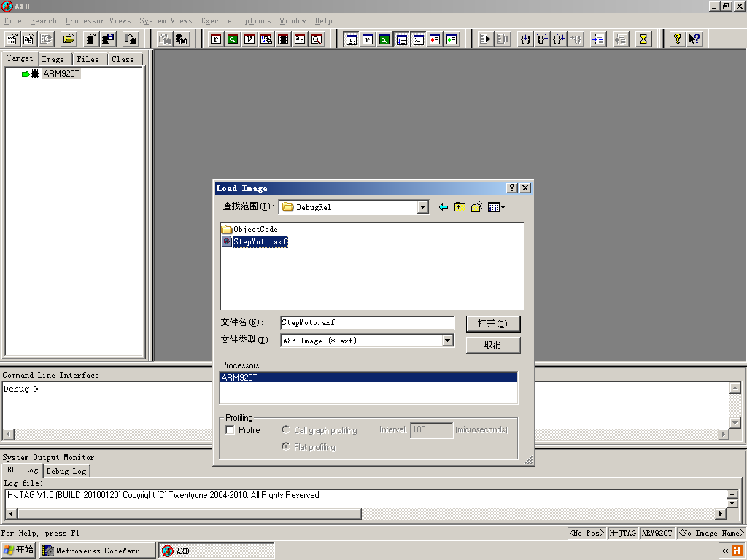Select the Call graph profiling radio button
Image resolution: width=747 pixels, height=560 pixels.
pyautogui.click(x=286, y=429)
